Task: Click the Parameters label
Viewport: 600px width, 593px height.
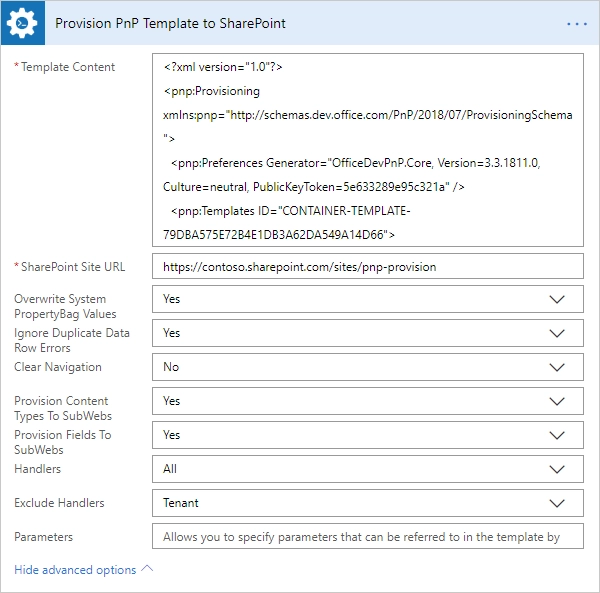Action: tap(43, 537)
